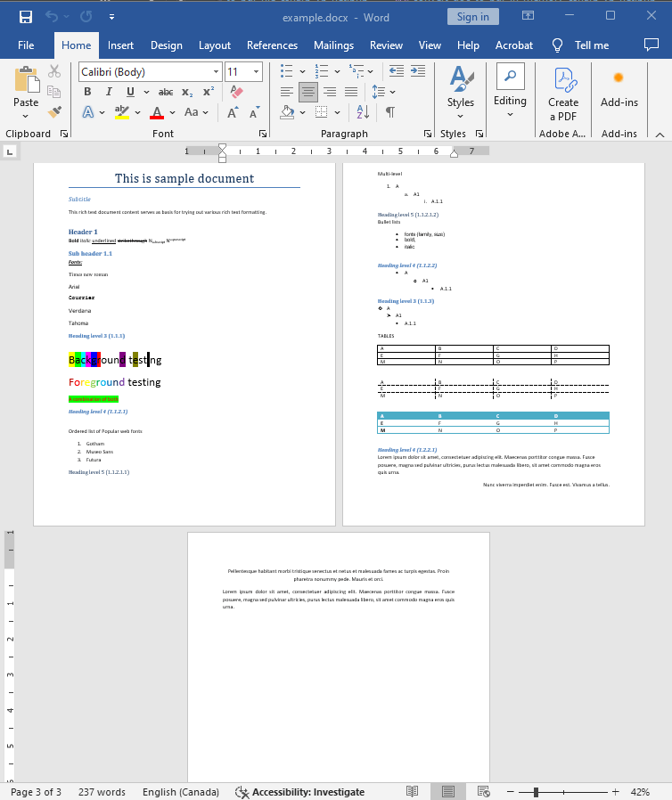672x800 pixels.
Task: Increase font size with Grow Font
Action: click(233, 112)
